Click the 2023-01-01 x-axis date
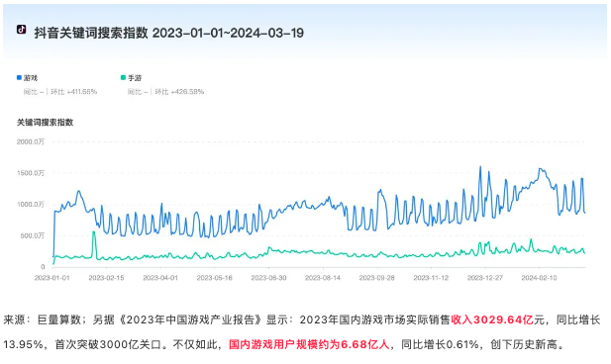 (51, 278)
